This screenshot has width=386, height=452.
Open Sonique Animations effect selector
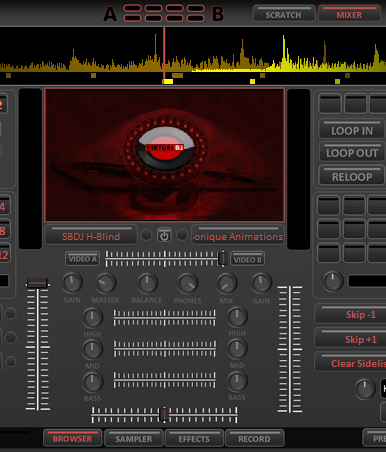tap(238, 235)
